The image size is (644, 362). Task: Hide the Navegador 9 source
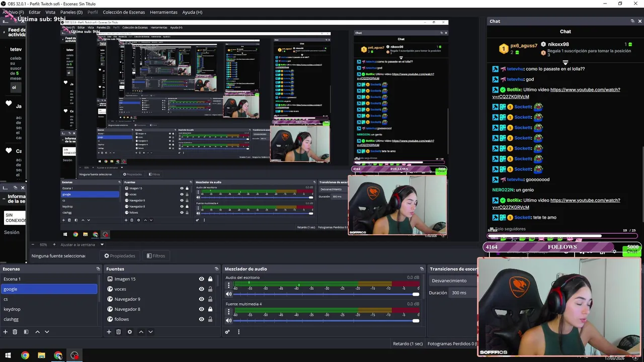[x=201, y=299]
